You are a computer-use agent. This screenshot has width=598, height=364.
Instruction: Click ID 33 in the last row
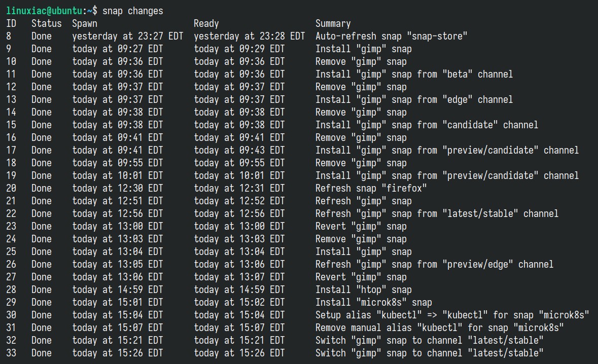click(x=11, y=353)
